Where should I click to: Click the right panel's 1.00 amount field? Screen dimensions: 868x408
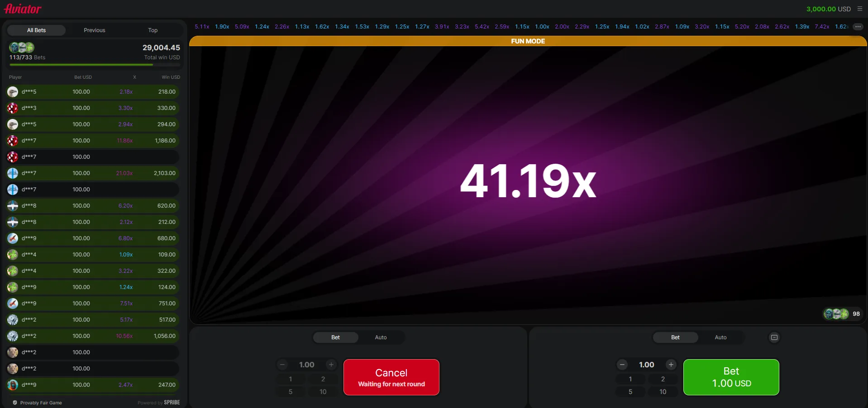[x=646, y=365]
